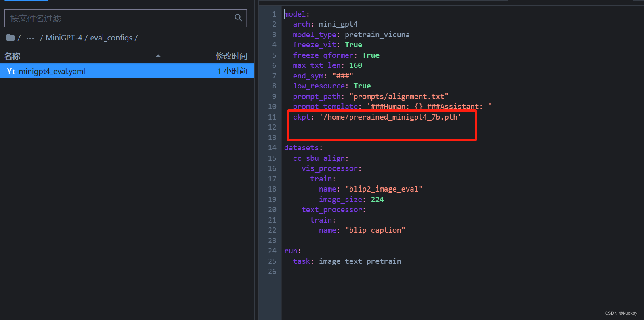Click line number 11 in gutter
644x320 pixels.
coord(272,117)
